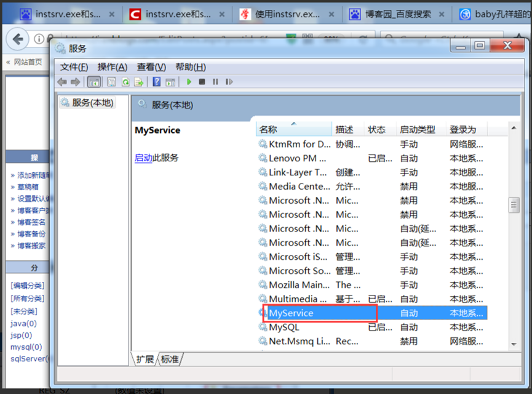Click gear icon beside KtmRm for D...

263,144
